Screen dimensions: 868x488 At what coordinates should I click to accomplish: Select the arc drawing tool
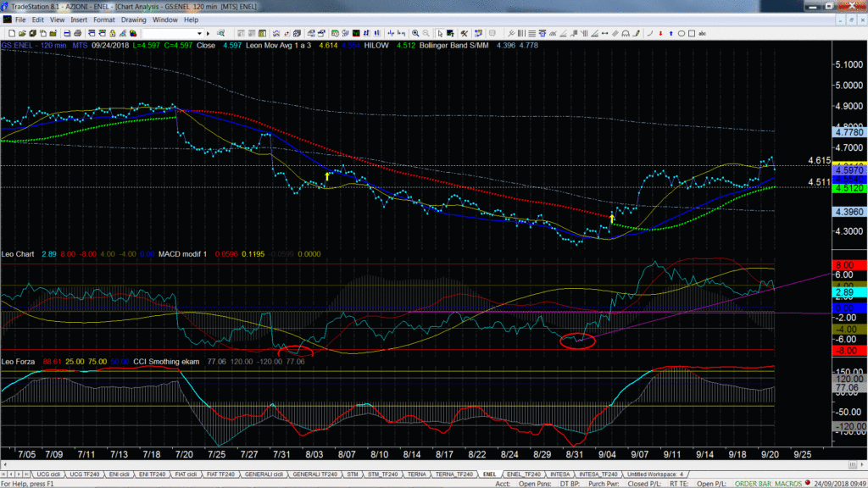click(650, 33)
